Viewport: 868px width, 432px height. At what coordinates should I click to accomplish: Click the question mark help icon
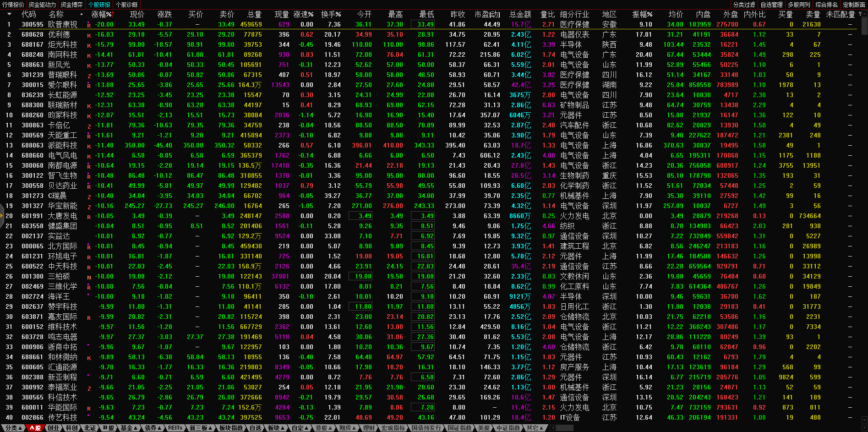point(860,14)
